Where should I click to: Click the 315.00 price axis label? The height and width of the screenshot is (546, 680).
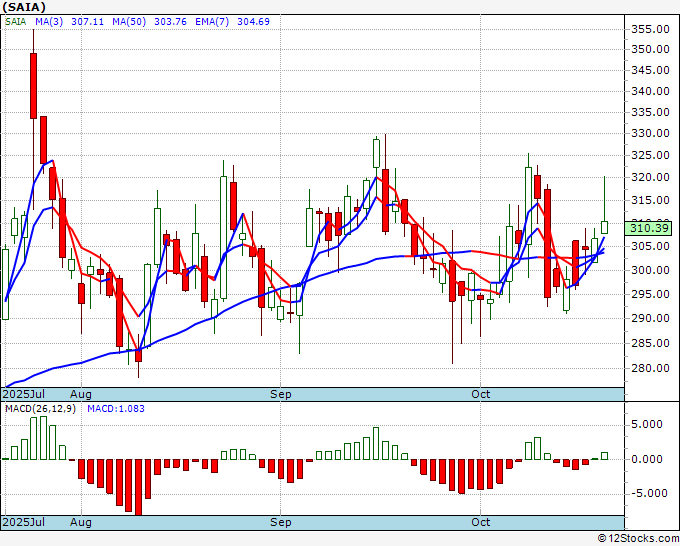(x=650, y=200)
